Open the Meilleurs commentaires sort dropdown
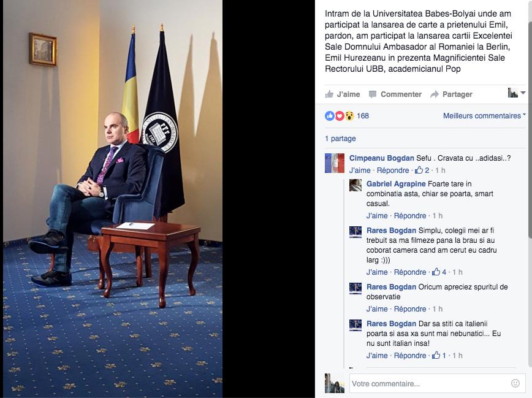Screen dimensions: 532x398 (484, 116)
